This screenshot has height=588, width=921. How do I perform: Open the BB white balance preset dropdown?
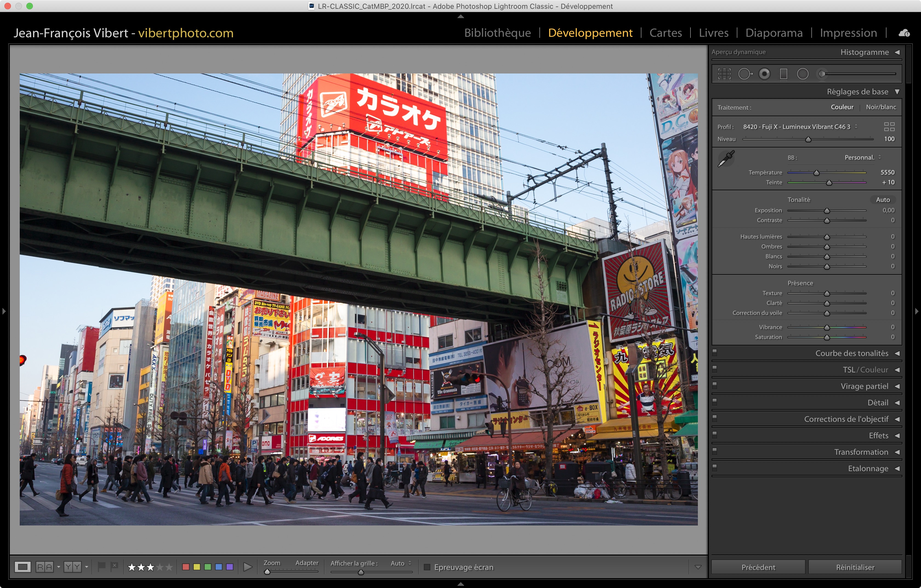(x=863, y=158)
